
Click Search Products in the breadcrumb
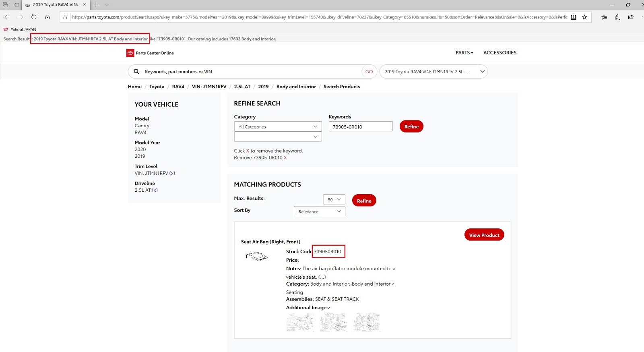pos(342,87)
